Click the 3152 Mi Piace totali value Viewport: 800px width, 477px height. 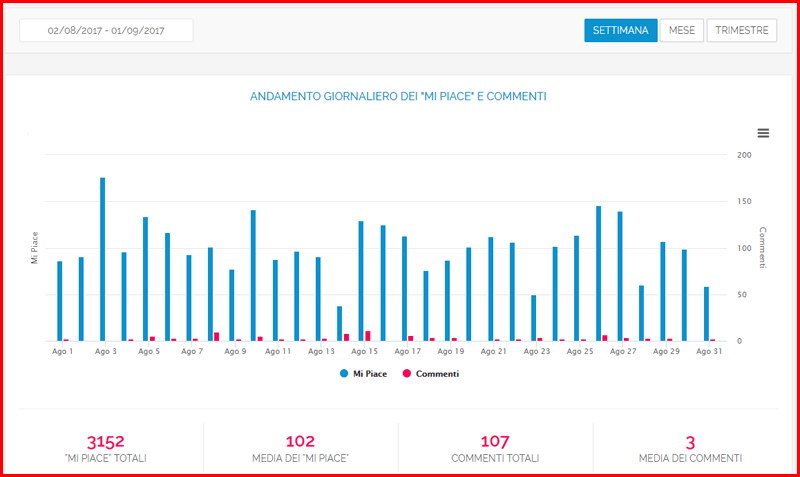click(106, 441)
